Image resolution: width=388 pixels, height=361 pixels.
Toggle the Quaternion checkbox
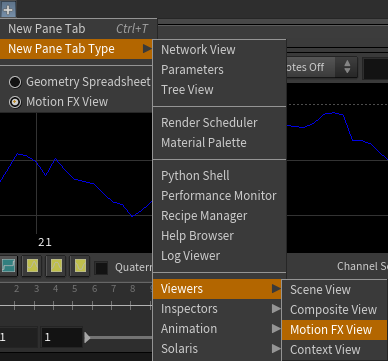point(101,268)
